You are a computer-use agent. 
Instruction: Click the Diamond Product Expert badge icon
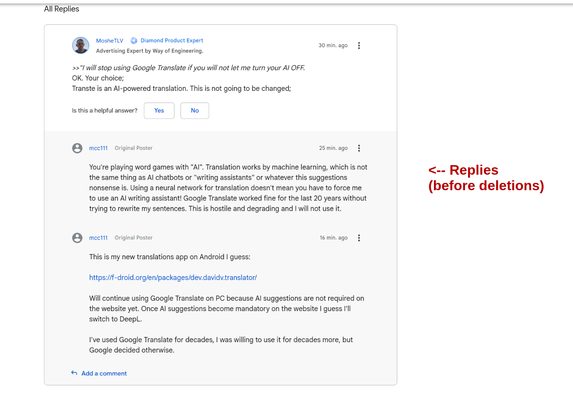coord(134,41)
